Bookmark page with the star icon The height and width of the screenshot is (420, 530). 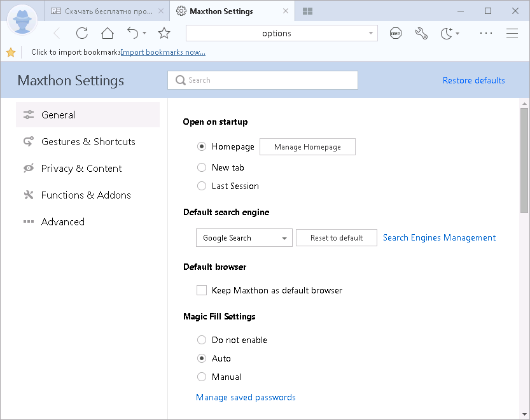pos(164,34)
